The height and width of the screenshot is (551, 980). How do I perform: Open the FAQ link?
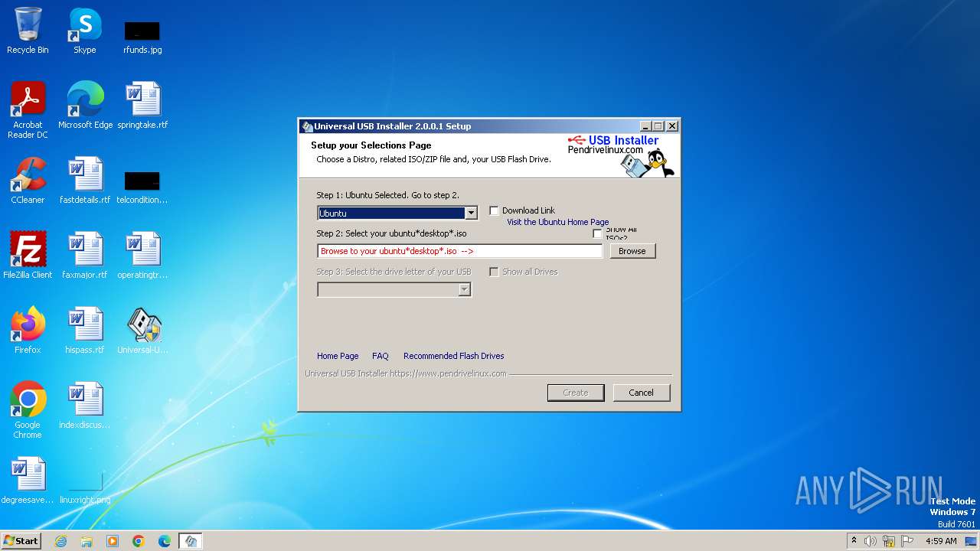point(381,356)
